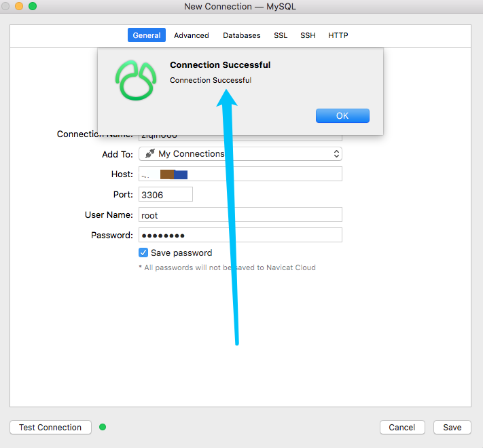The image size is (483, 448).
Task: Click the Connection Name input field
Action: [240, 138]
